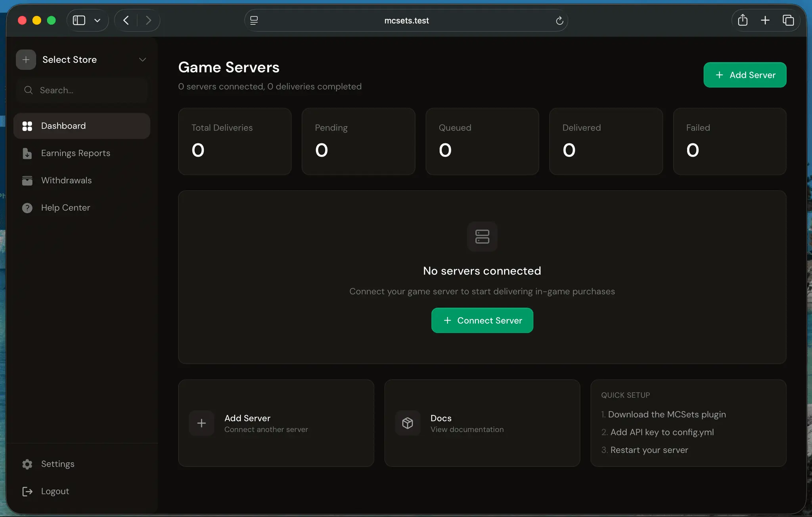This screenshot has height=517, width=812.
Task: Click the green Add Server button
Action: point(745,75)
